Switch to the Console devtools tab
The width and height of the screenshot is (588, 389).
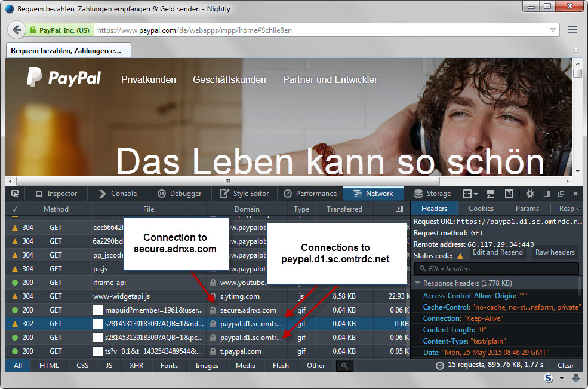pyautogui.click(x=118, y=194)
